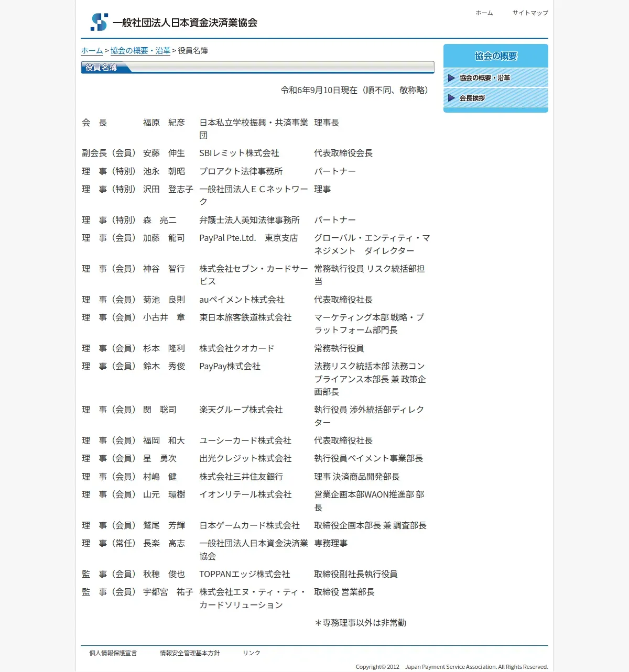629x672 pixels.
Task: Click the name 長楽 高志
Action: [x=164, y=543]
